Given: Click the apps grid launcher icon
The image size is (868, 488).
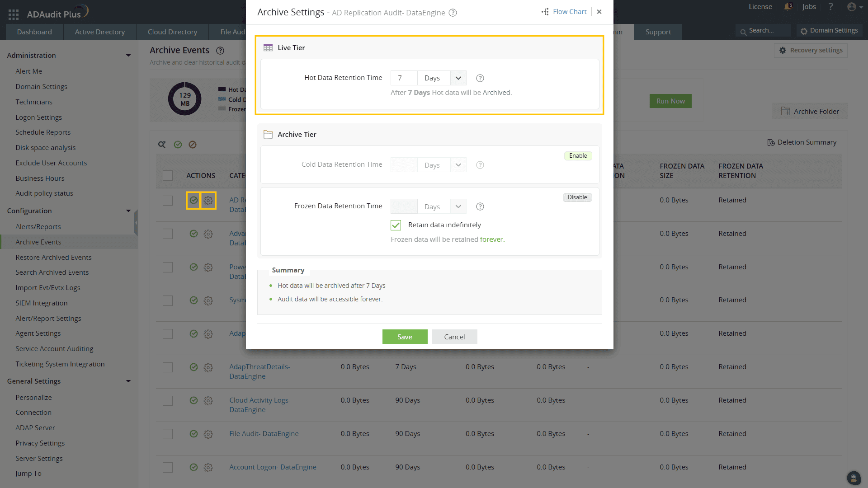Looking at the screenshot, I should point(13,14).
